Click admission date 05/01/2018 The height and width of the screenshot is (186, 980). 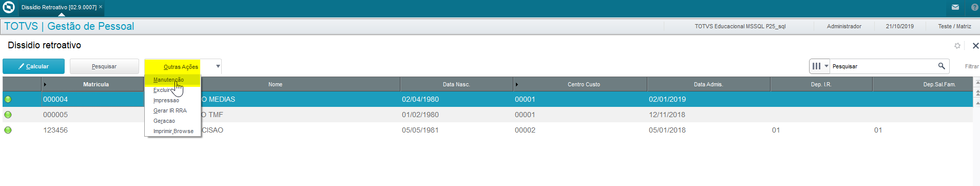click(667, 130)
